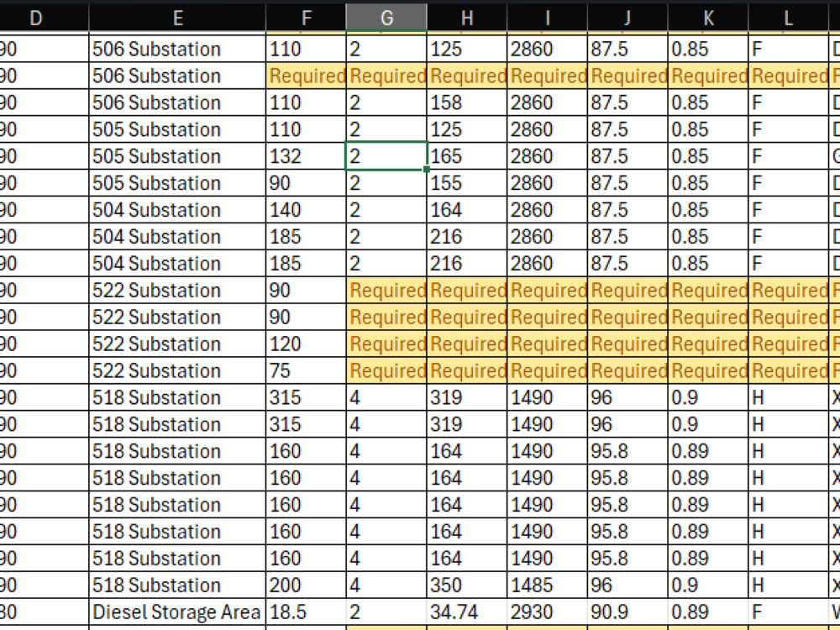Select column header F
The width and height of the screenshot is (840, 630).
[x=306, y=18]
